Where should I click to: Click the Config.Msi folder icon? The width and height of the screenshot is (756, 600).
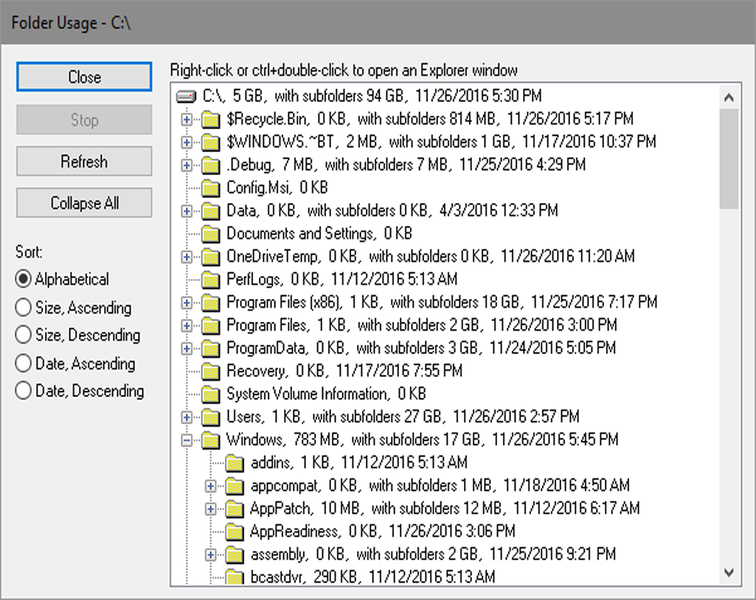coord(210,188)
